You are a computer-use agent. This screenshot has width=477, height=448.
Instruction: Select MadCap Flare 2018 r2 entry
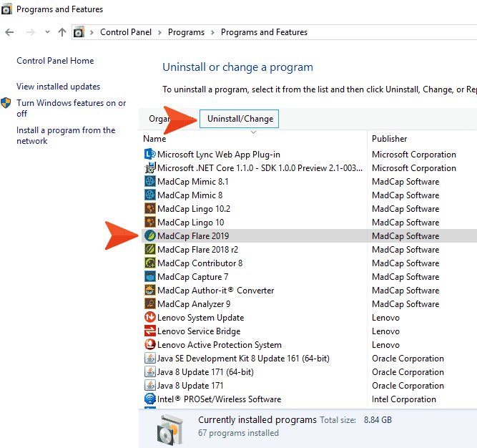point(197,250)
